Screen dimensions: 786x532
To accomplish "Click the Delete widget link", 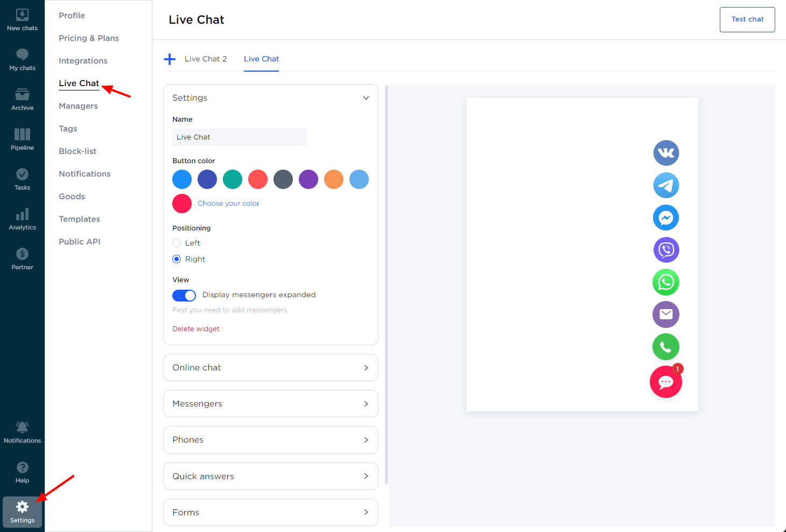I will coord(196,329).
